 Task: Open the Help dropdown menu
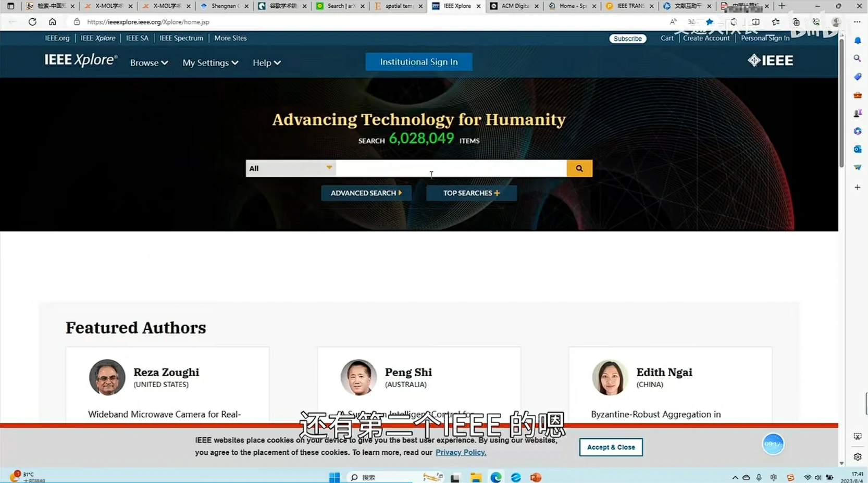(x=266, y=63)
